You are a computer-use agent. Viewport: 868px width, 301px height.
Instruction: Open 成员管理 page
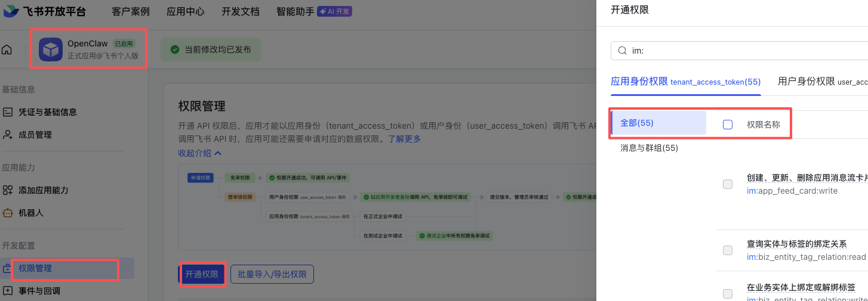click(35, 135)
